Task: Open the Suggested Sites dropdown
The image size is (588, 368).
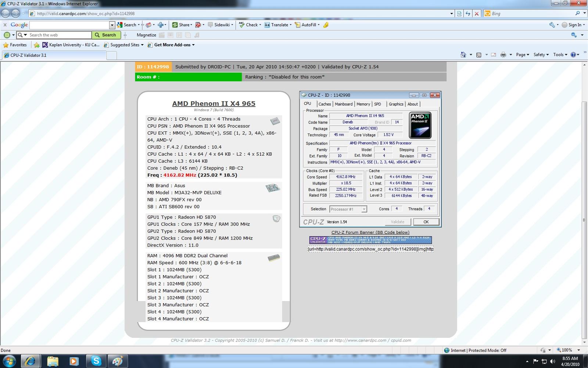Action: coord(123,45)
